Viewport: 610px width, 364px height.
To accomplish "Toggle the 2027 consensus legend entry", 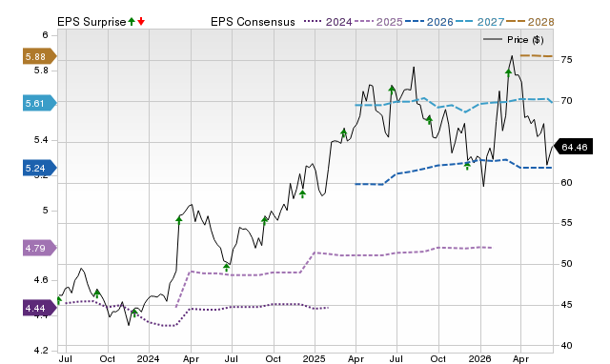I will [x=479, y=22].
